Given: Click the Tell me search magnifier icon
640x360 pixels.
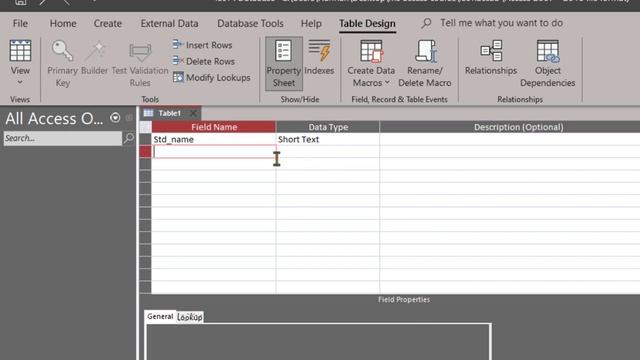Looking at the screenshot, I should click(x=426, y=23).
